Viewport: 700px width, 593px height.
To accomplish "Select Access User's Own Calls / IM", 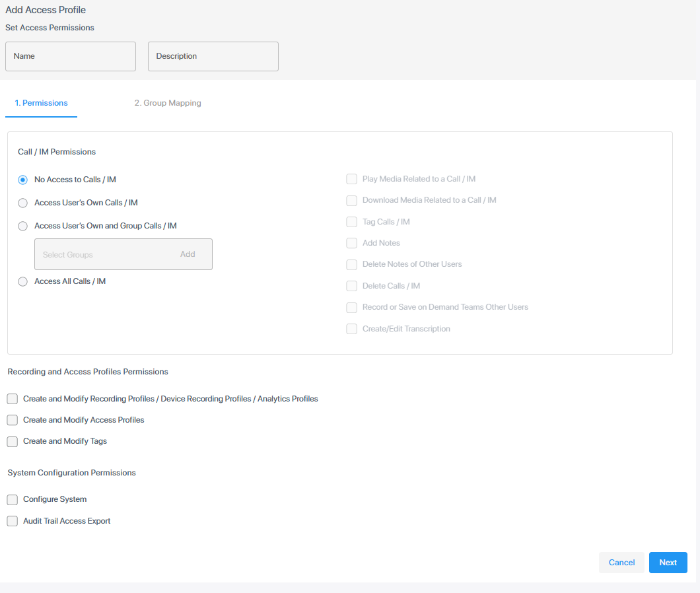I will [23, 203].
